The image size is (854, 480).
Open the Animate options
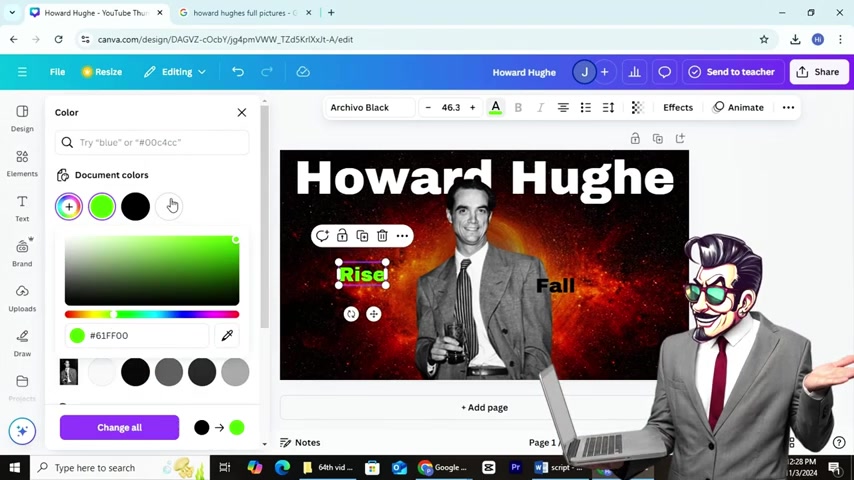tap(738, 107)
